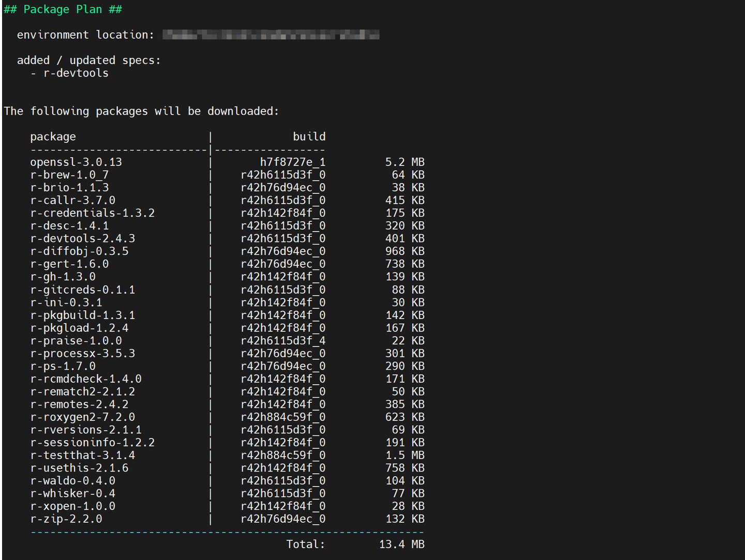Click the r42h6115d3f_4 build string
745x560 pixels.
(x=283, y=341)
